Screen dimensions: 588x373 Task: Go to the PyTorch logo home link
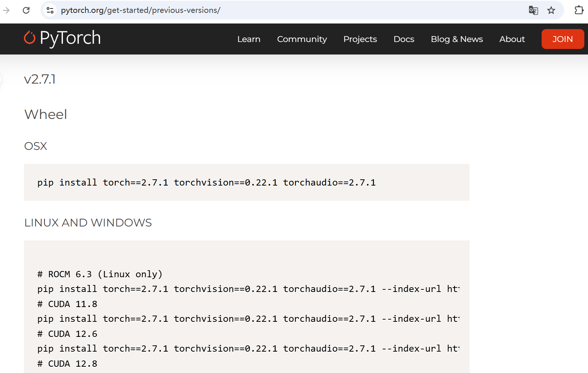click(62, 38)
